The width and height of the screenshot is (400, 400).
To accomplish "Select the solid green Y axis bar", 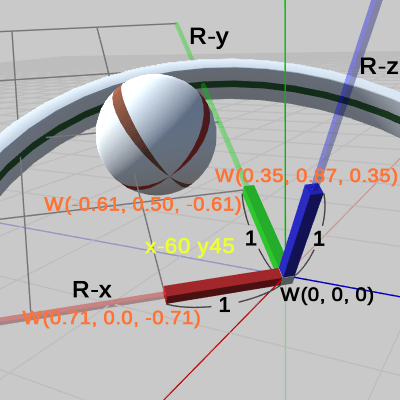I will coord(263,227).
